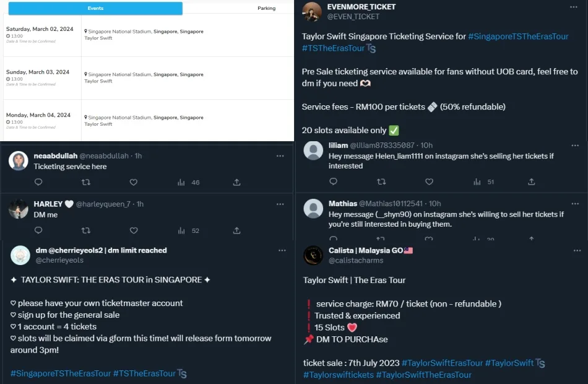Retweet liliam's reply
Screen dimensions: 588x384
pos(381,182)
